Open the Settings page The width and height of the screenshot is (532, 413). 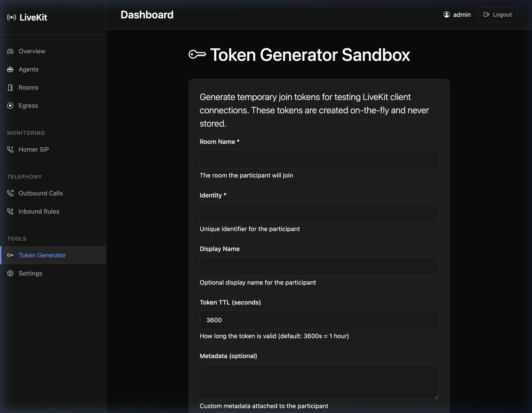point(53,273)
